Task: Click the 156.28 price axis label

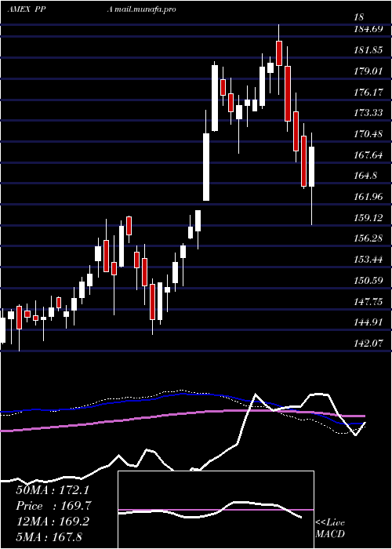Action: click(x=368, y=238)
